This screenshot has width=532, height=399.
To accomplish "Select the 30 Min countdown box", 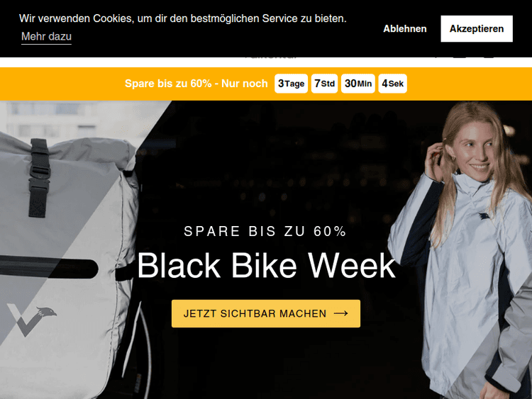I will [x=358, y=84].
